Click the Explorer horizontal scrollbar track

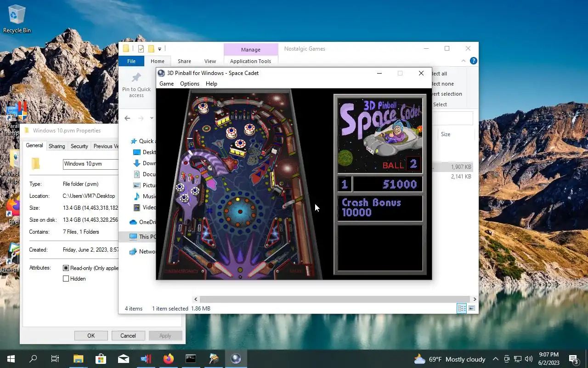click(335, 299)
